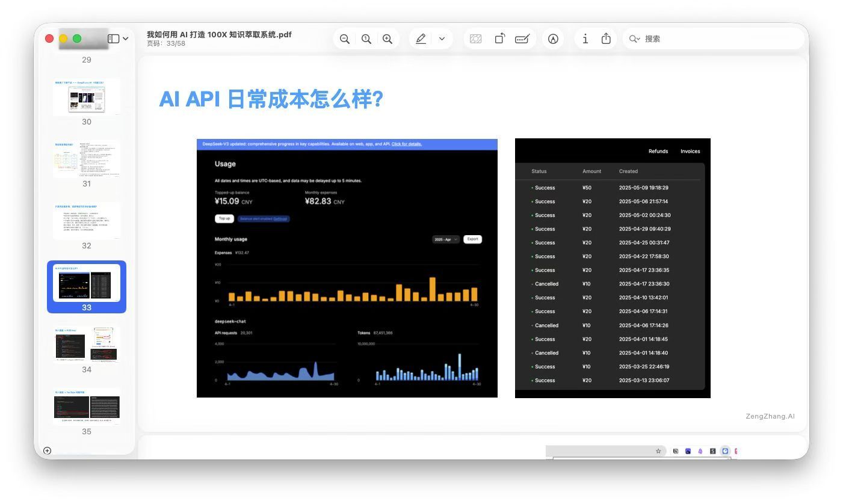Zoom out of the PDF page

345,38
